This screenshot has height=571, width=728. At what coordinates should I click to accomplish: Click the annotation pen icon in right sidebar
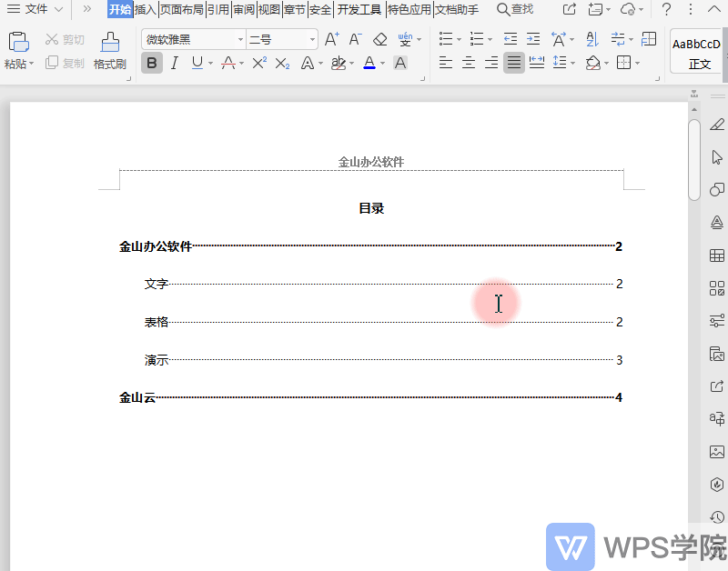click(716, 125)
